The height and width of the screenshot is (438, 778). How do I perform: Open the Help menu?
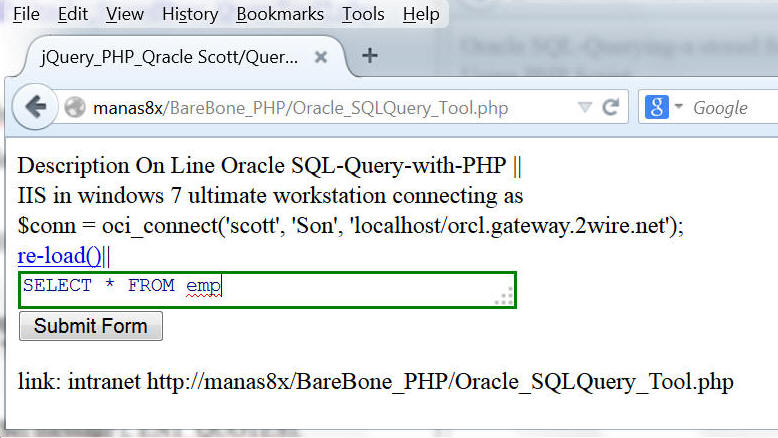tap(421, 14)
